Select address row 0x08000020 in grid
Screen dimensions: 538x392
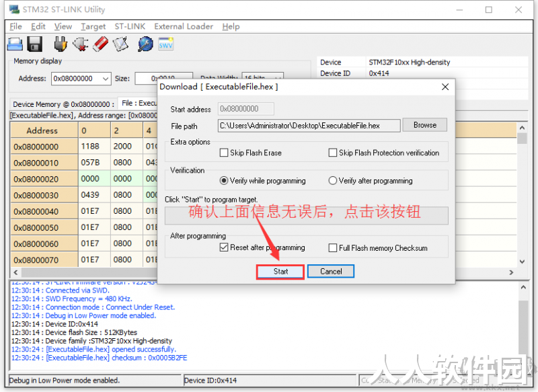coord(44,179)
